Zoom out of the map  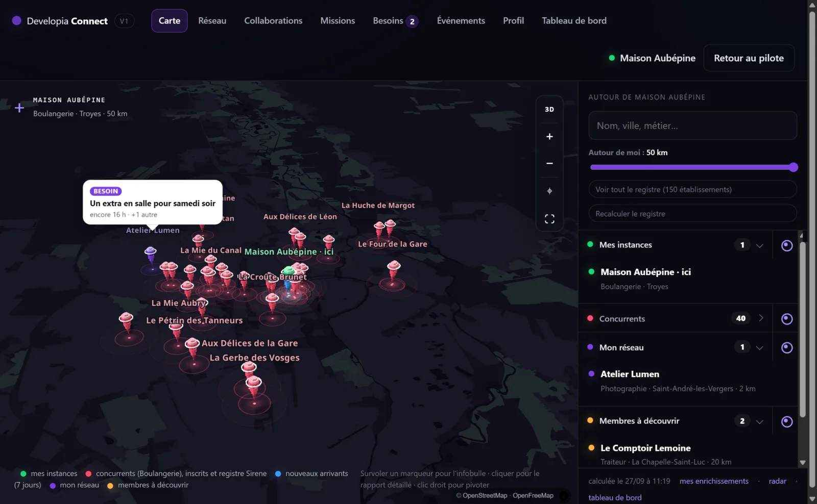tap(549, 163)
